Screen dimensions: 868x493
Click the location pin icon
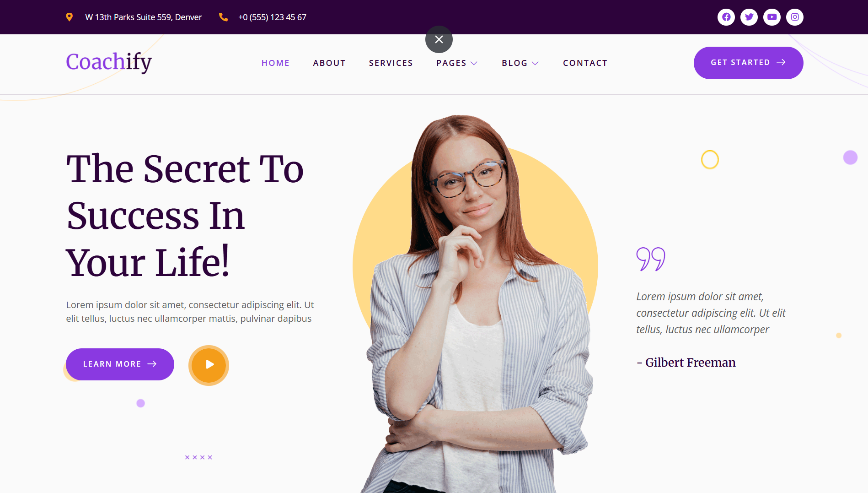click(69, 17)
